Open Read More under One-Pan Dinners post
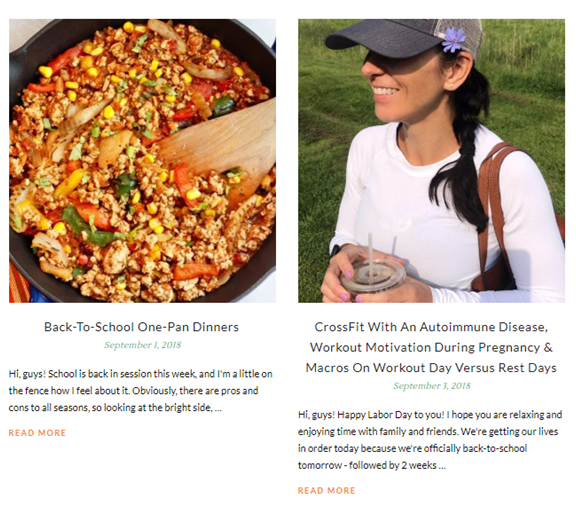This screenshot has width=576, height=516. pos(37,433)
